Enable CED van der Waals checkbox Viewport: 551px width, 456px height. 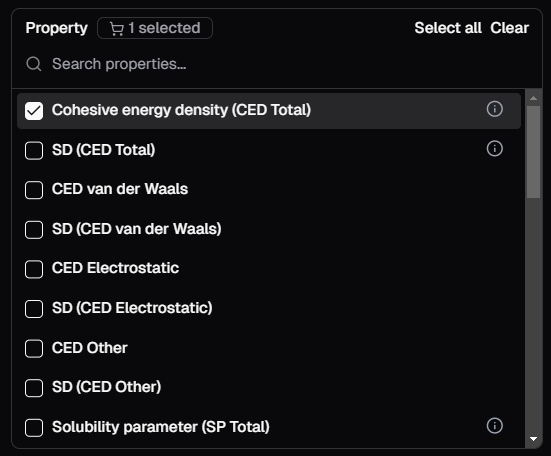34,190
